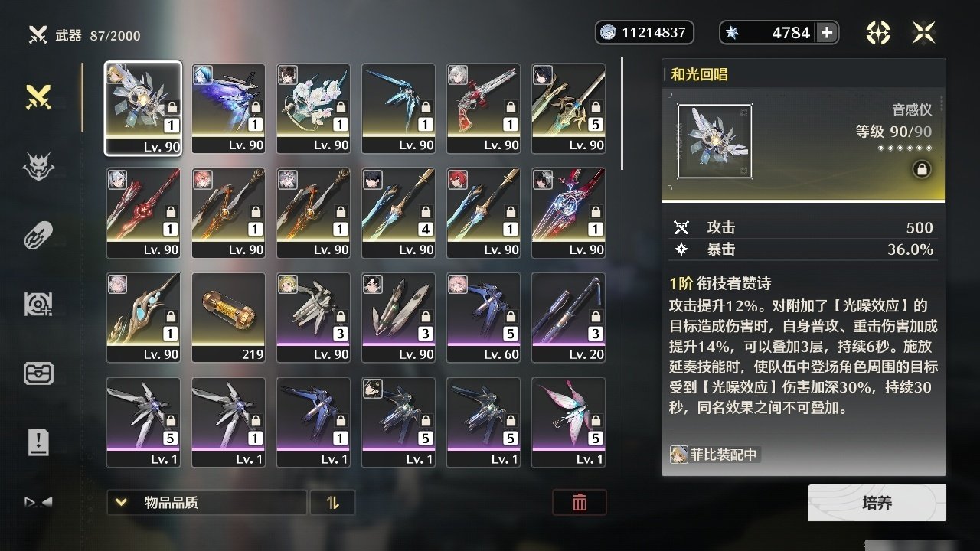Select the pink butterfly-wing weapon Lv. 1
The height and width of the screenshot is (551, 980).
tap(569, 422)
